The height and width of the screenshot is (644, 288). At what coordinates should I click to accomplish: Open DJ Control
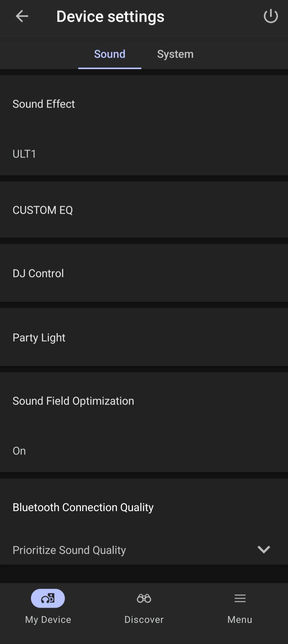coord(38,273)
